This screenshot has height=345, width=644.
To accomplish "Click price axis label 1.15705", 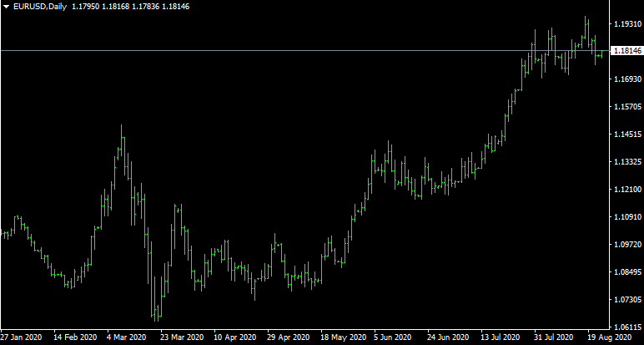I will (x=626, y=106).
